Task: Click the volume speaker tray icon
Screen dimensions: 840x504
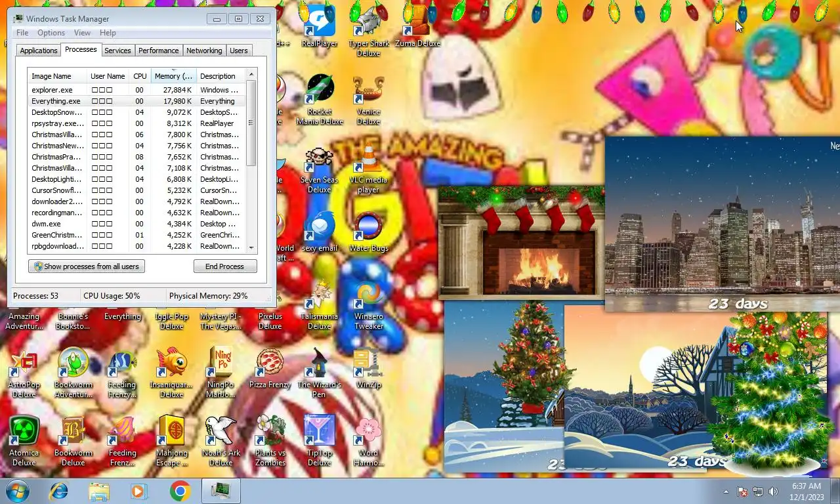Action: tap(773, 492)
